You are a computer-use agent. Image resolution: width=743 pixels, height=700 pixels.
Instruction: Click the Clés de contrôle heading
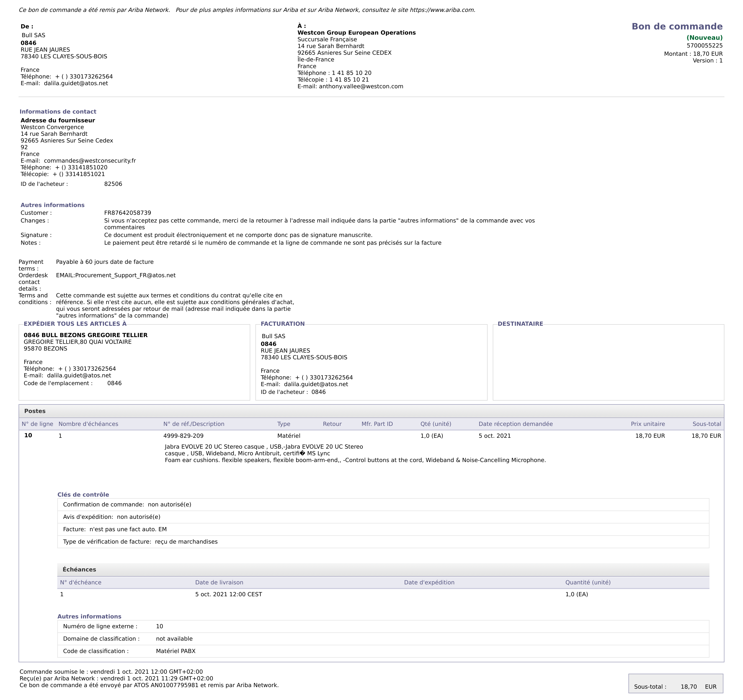tap(83, 495)
